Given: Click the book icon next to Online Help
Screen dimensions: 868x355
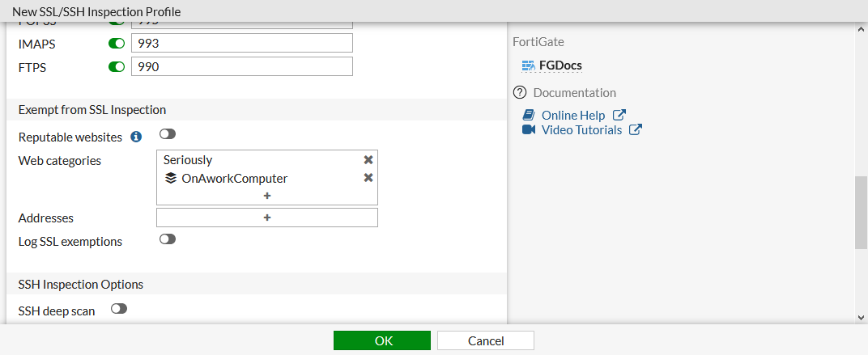Looking at the screenshot, I should pos(529,115).
